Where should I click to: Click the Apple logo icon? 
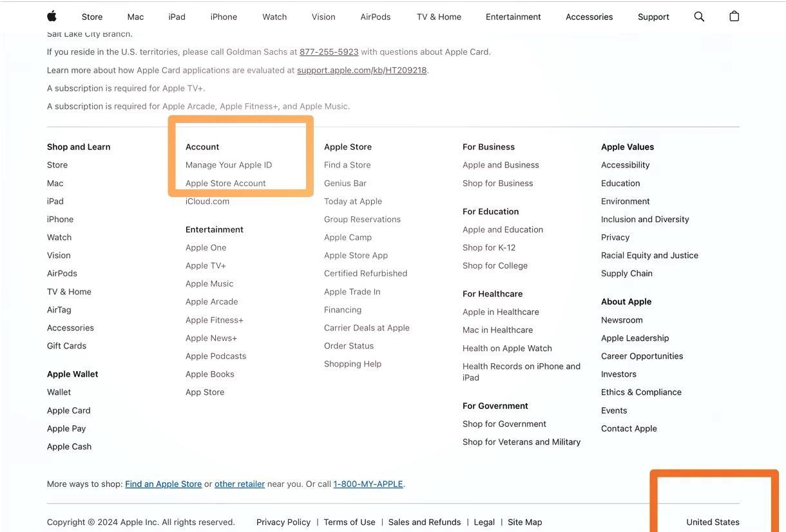tap(52, 16)
